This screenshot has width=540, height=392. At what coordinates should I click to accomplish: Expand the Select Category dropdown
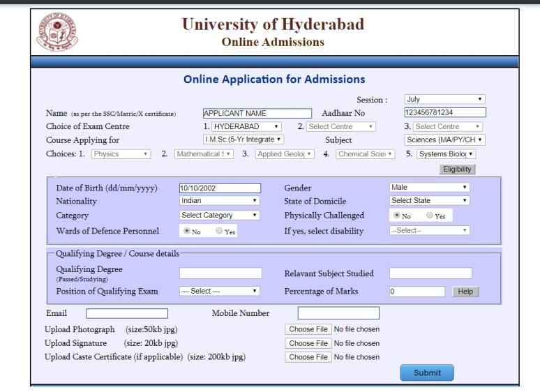click(220, 216)
